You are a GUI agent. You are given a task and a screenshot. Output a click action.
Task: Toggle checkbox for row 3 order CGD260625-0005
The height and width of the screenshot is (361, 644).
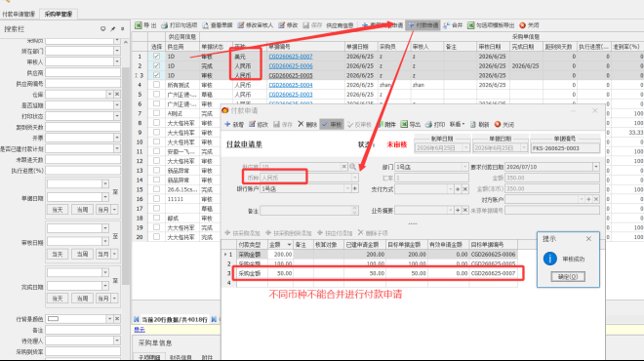[x=156, y=75]
